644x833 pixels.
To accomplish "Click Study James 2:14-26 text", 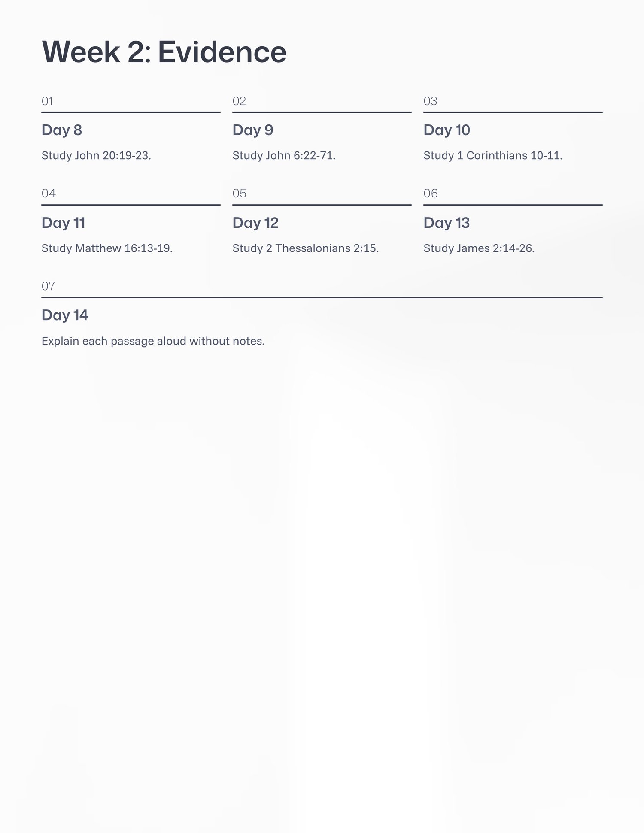I will point(479,248).
